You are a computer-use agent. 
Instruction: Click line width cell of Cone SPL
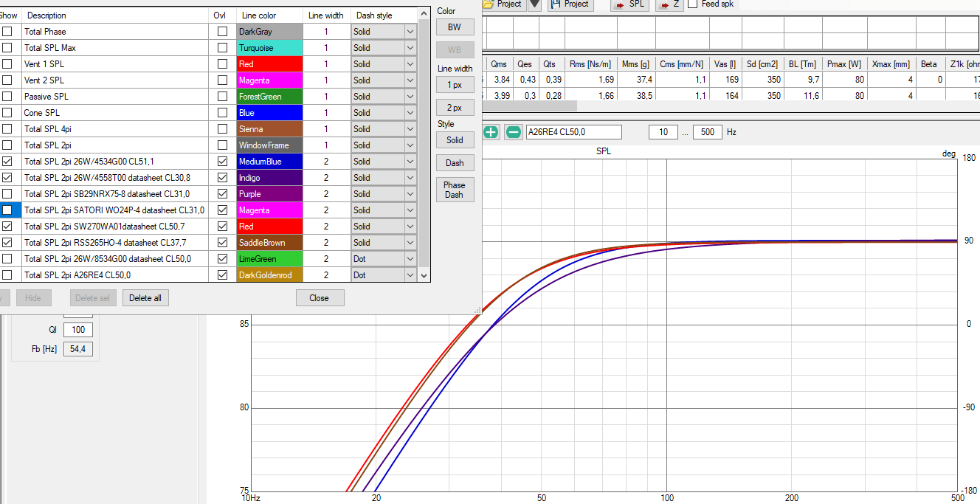[x=326, y=113]
